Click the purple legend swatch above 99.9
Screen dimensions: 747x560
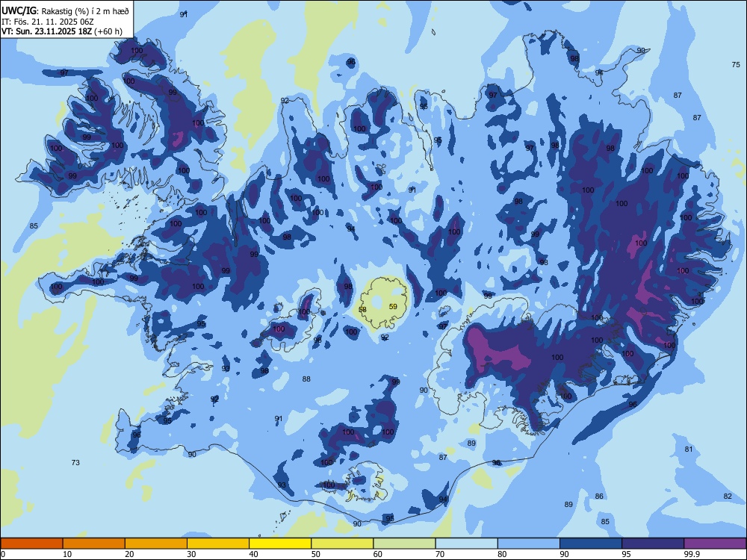[x=715, y=544]
